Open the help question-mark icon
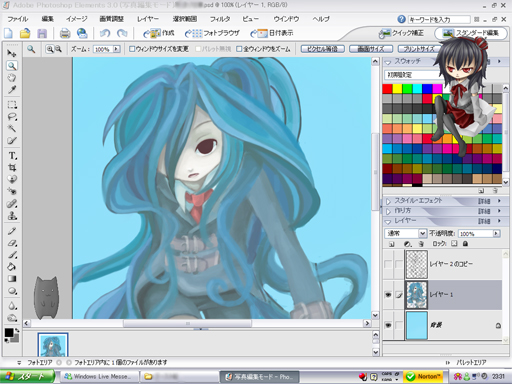Screen dimensions: 512x384 [402, 19]
